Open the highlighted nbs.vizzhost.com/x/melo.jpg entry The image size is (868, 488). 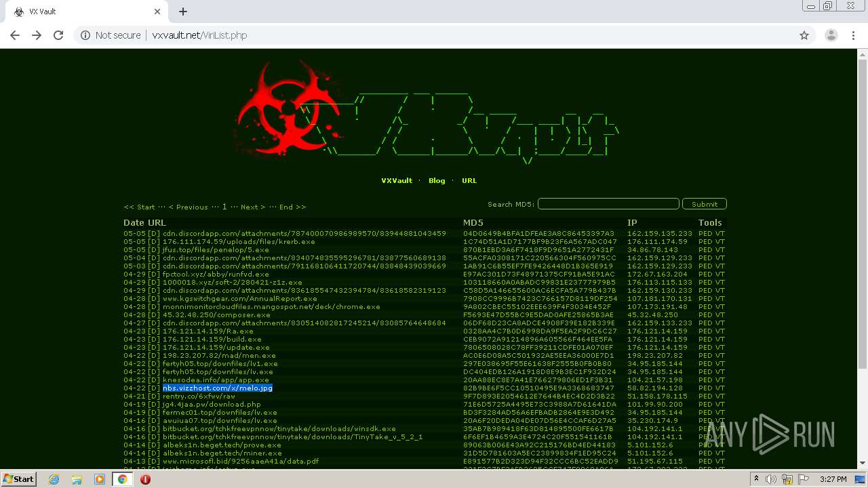click(x=218, y=388)
